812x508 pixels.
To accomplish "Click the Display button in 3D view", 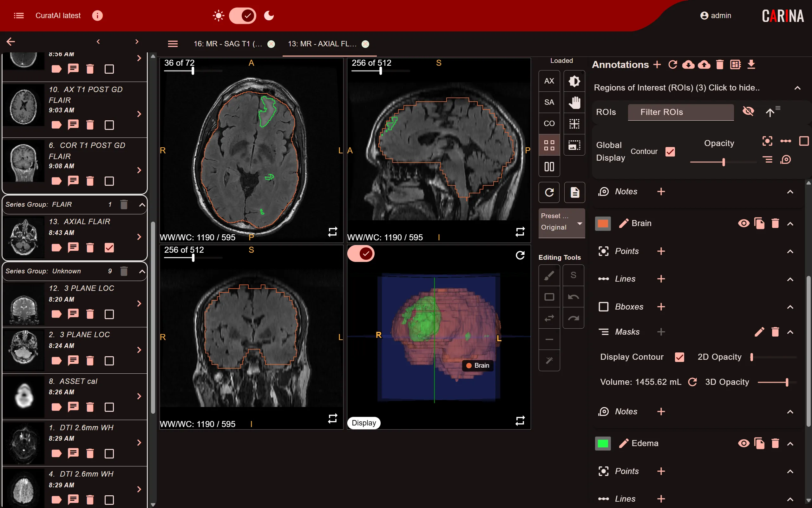I will pos(364,423).
